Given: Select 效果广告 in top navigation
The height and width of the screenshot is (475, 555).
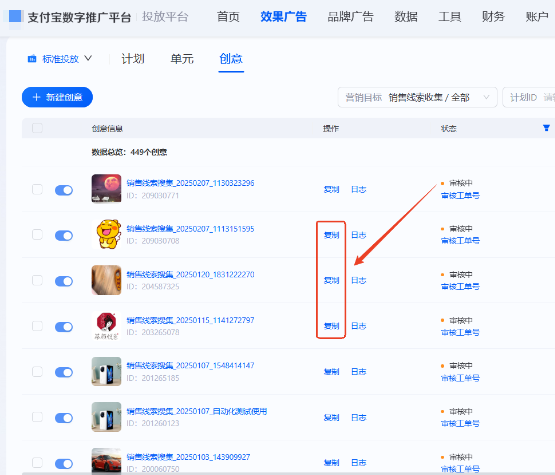Looking at the screenshot, I should [284, 17].
